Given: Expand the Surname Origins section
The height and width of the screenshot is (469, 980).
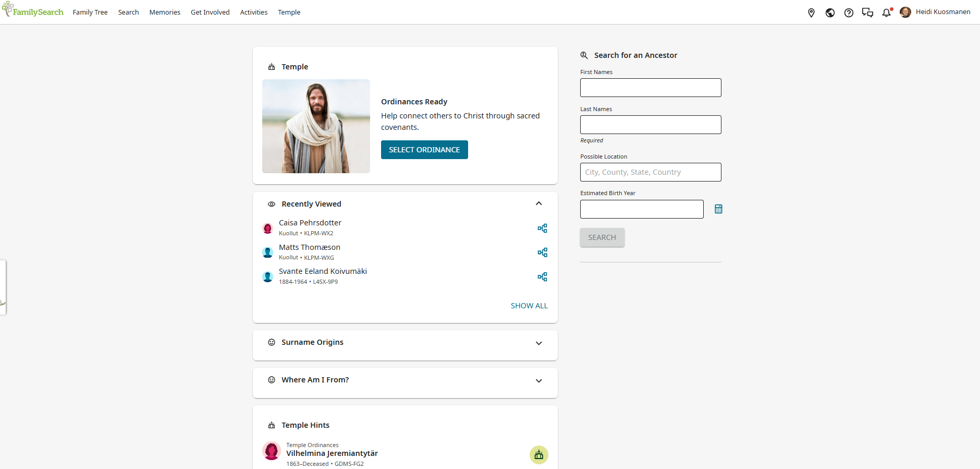Looking at the screenshot, I should click(538, 343).
